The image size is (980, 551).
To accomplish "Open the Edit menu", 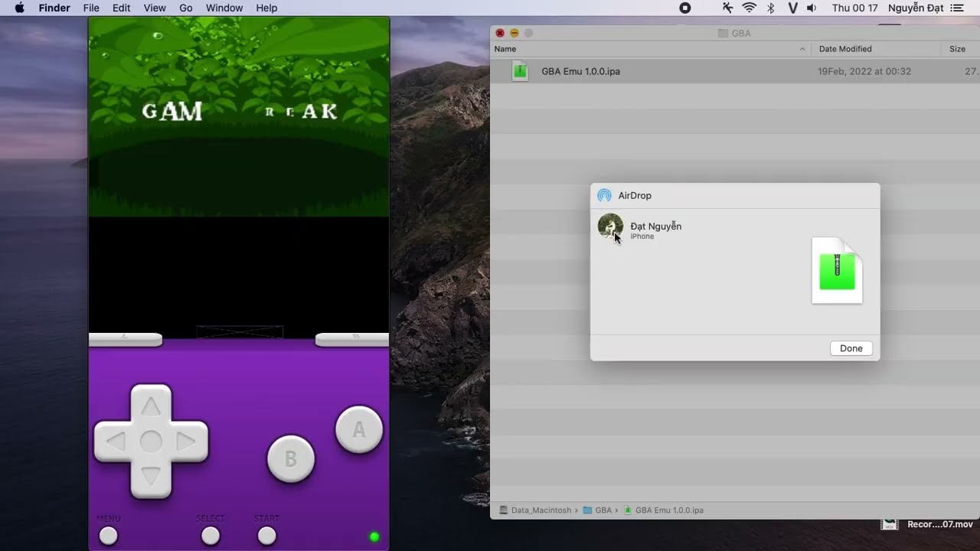I will click(122, 8).
